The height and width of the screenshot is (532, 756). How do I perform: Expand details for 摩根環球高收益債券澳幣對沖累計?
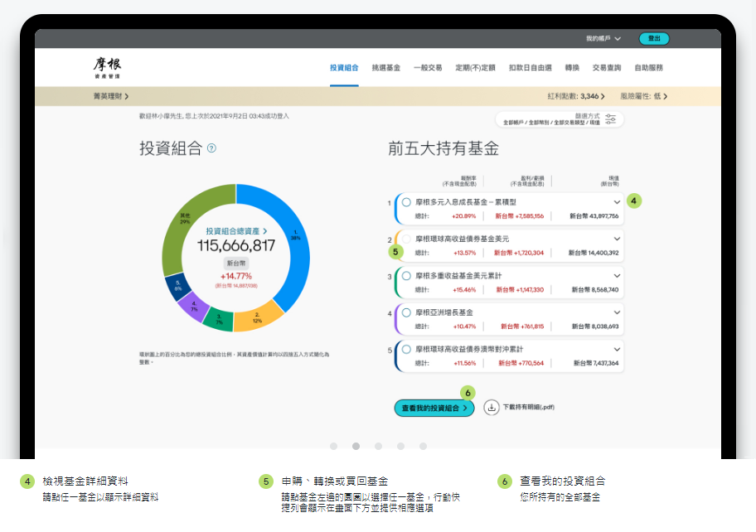pyautogui.click(x=617, y=350)
